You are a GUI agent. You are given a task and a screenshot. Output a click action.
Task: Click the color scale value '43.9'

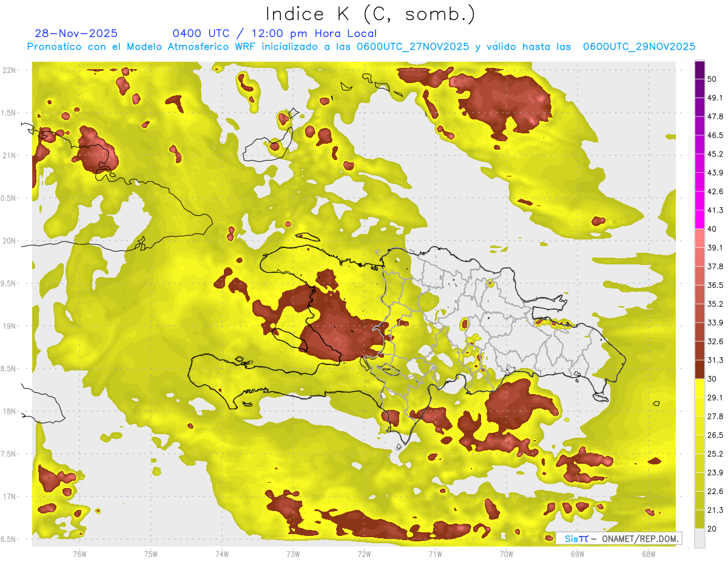coord(715,173)
